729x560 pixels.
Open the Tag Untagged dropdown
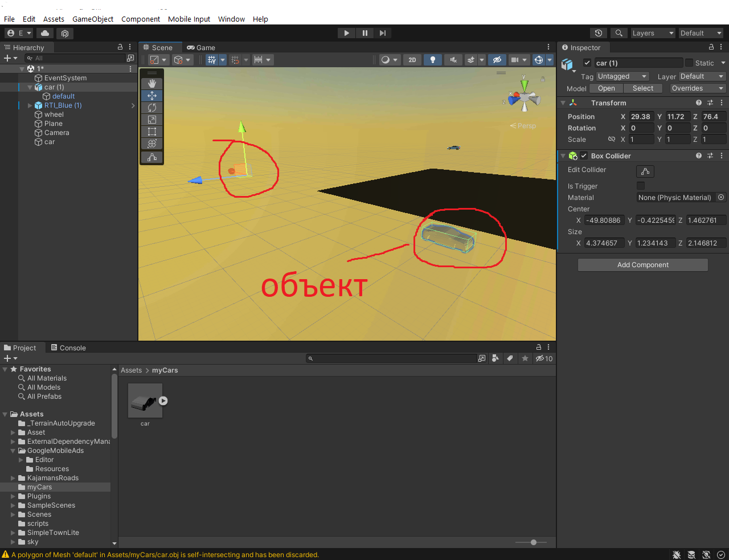(622, 76)
